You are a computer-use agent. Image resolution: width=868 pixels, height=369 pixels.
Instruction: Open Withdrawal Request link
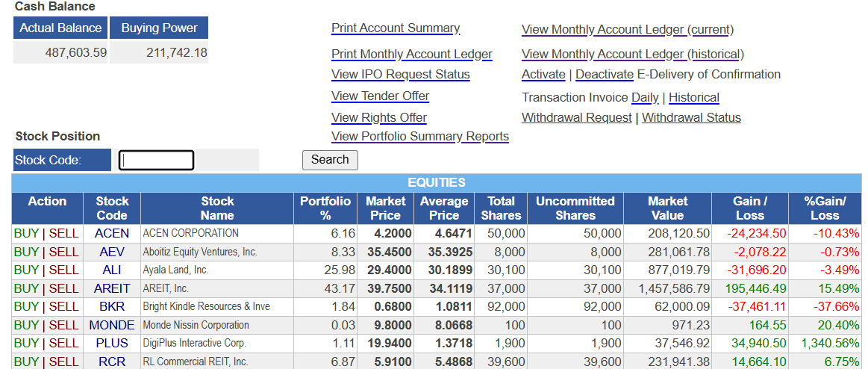pyautogui.click(x=576, y=117)
